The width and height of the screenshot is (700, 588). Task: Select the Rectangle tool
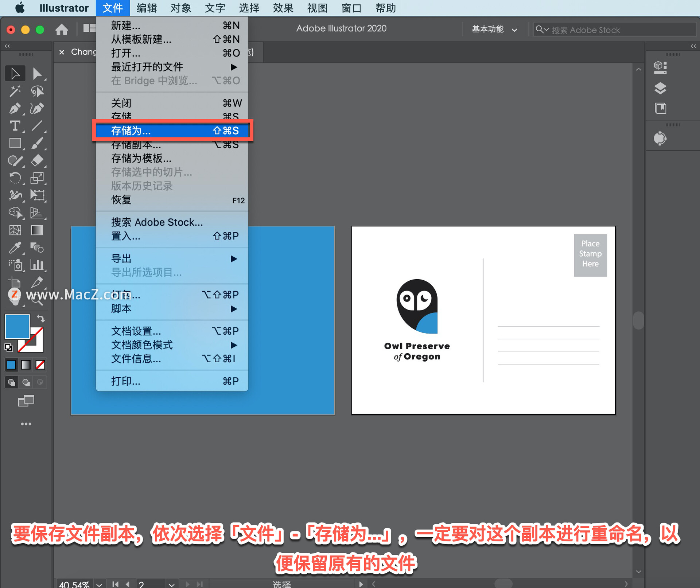click(x=15, y=143)
